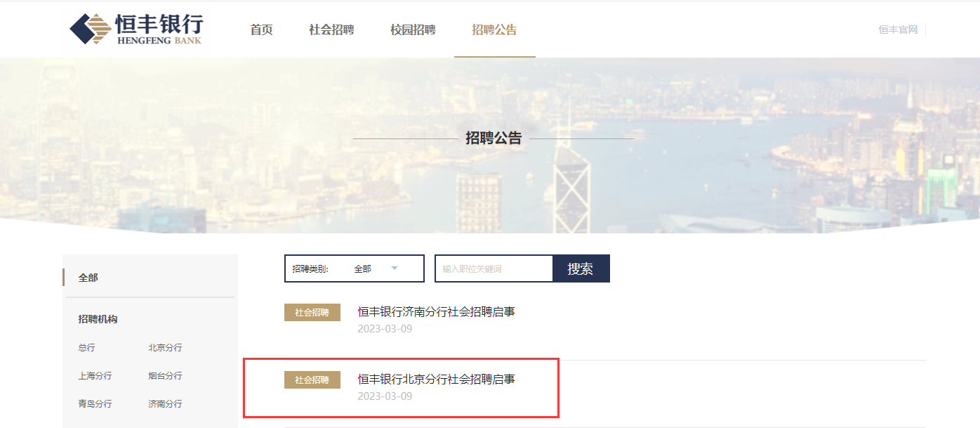Select 全部 in the sidebar

pos(88,278)
